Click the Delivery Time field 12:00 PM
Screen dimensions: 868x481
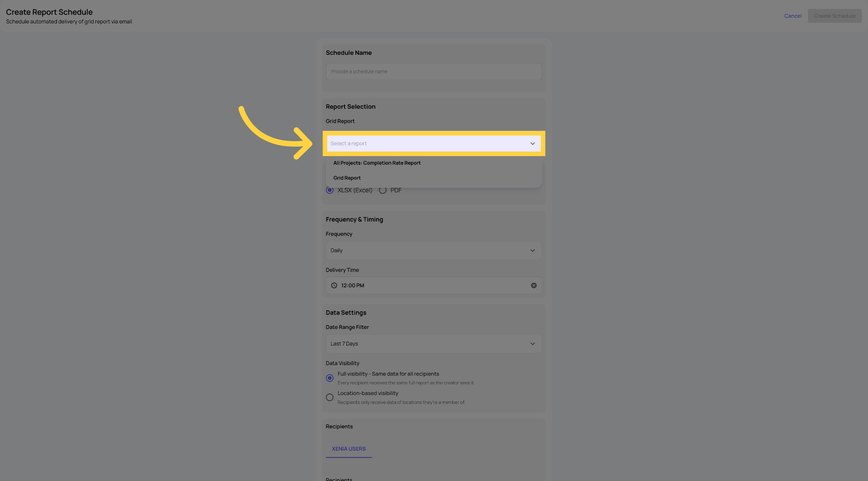click(434, 286)
